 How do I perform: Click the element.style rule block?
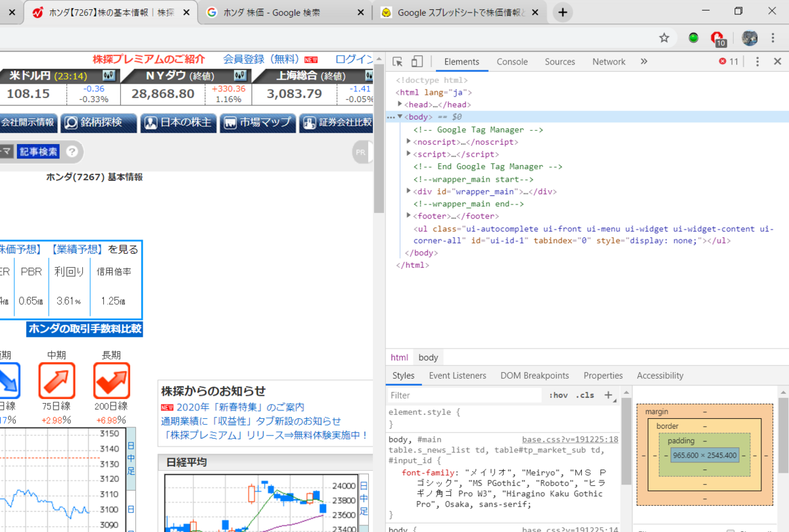[x=503, y=418]
